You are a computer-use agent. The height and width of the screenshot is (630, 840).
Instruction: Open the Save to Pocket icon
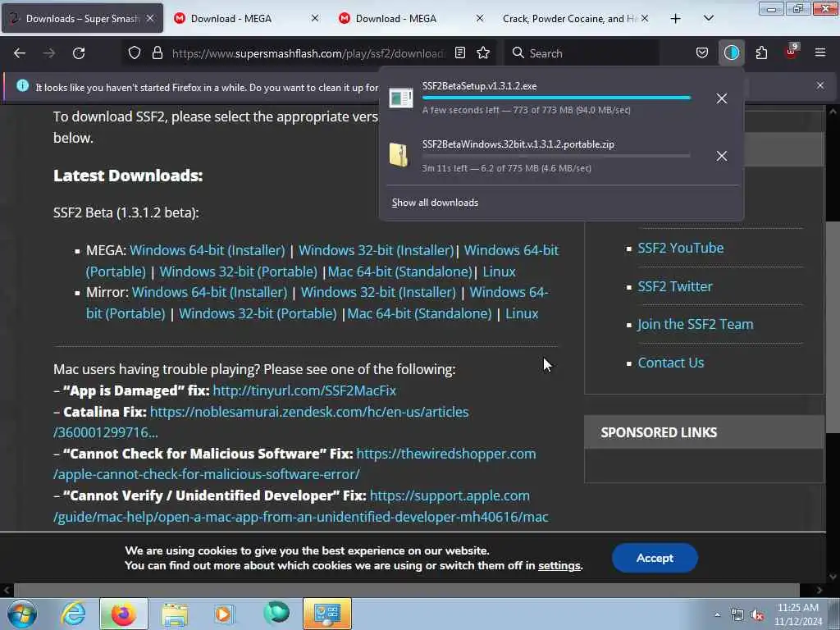pos(702,53)
